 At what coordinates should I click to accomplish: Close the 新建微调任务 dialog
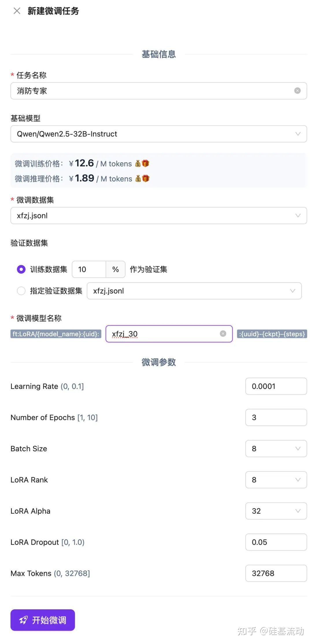(16, 11)
